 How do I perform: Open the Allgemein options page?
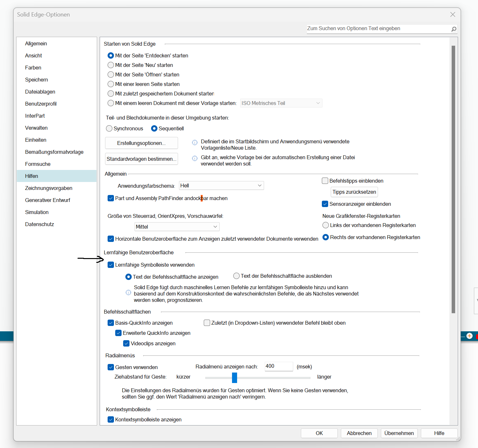click(56, 43)
